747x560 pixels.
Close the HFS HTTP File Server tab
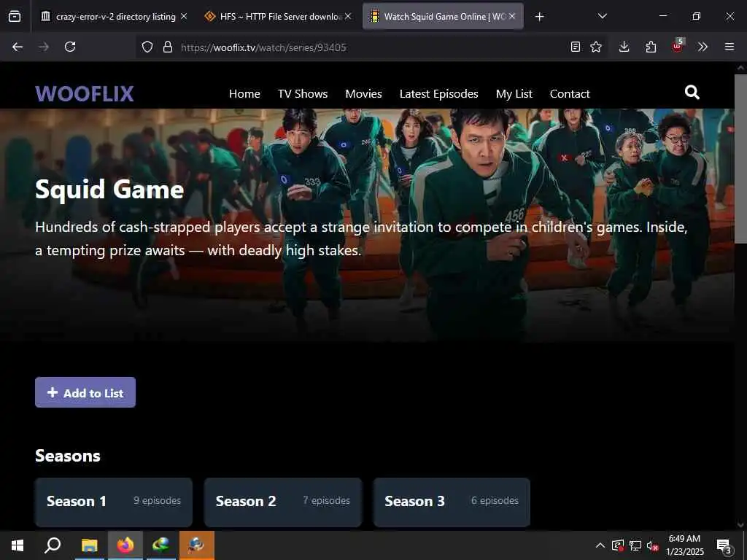348,17
